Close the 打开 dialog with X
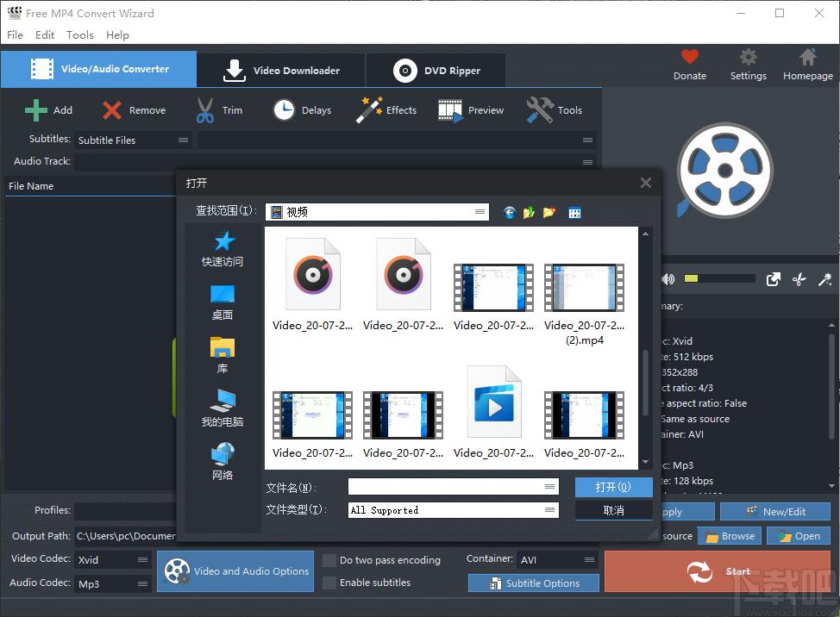The height and width of the screenshot is (617, 840). (646, 183)
